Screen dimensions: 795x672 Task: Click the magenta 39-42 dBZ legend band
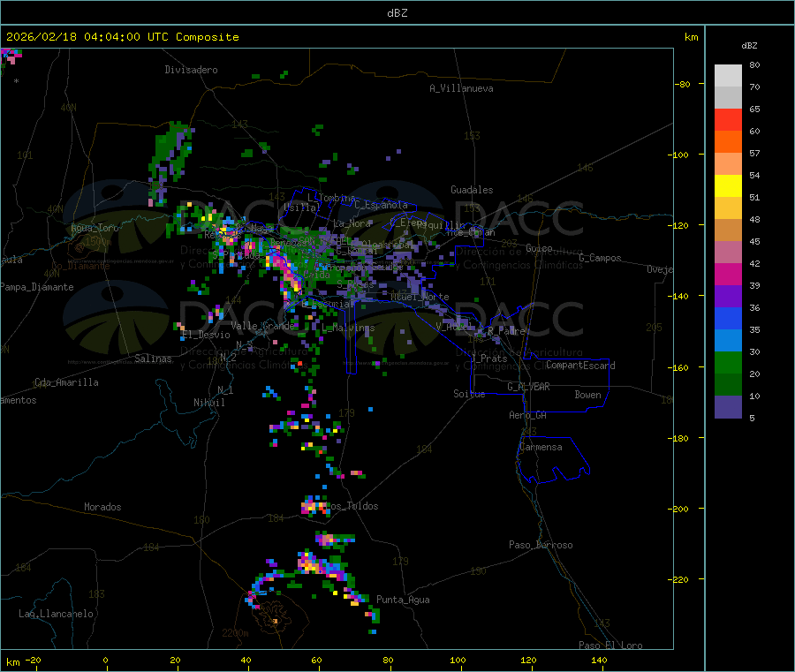tap(728, 274)
